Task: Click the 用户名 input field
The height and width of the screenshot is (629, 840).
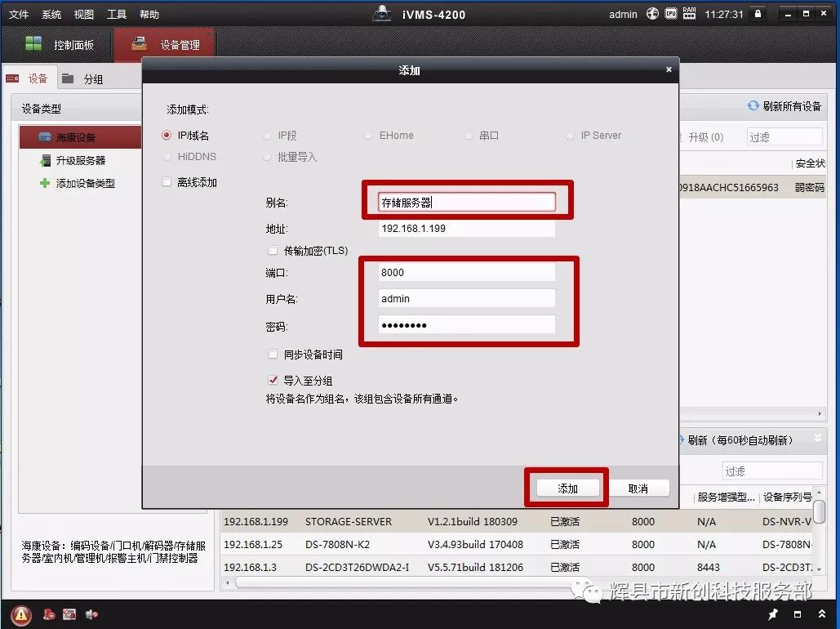Action: coord(467,299)
